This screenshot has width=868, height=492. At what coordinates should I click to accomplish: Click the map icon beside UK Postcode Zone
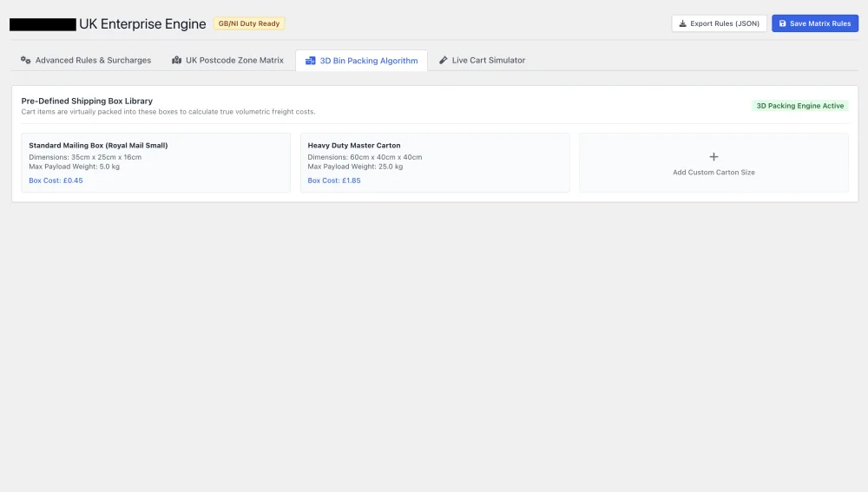[176, 60]
